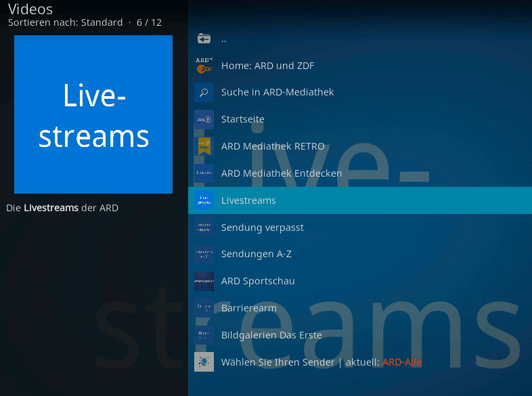Open 'Sendung verpasst' list item

tap(360, 227)
